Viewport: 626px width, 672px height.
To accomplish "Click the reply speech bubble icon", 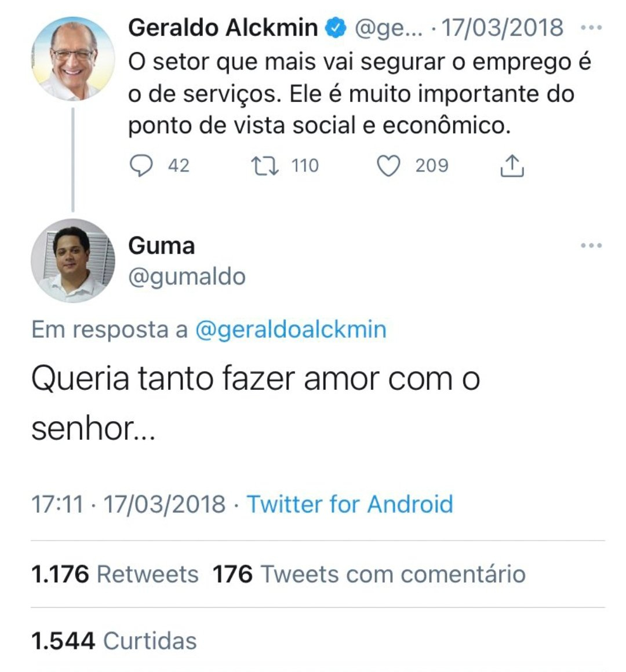I will click(x=141, y=166).
